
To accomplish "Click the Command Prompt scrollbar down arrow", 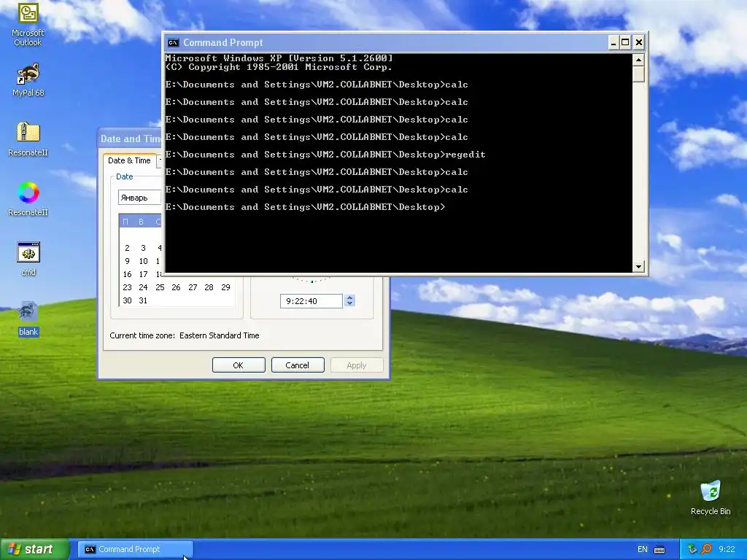I will pos(638,267).
